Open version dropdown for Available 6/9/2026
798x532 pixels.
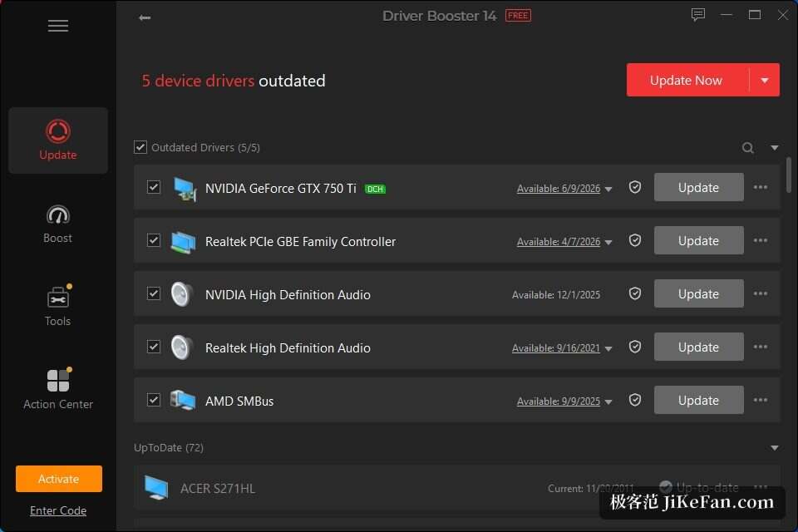coord(608,190)
